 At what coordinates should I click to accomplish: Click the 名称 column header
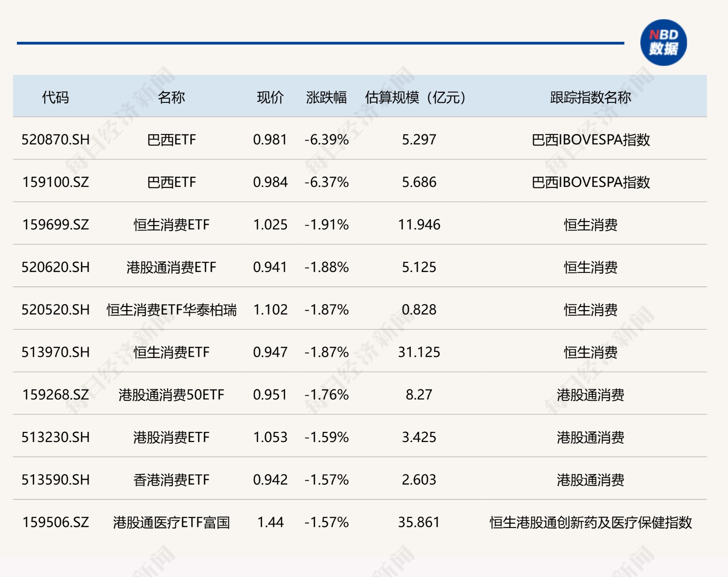coord(171,97)
